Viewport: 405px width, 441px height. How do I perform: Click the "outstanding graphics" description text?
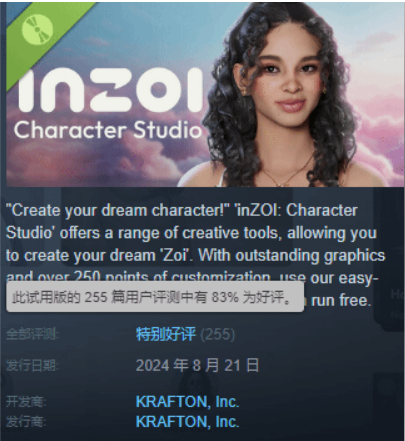310,256
